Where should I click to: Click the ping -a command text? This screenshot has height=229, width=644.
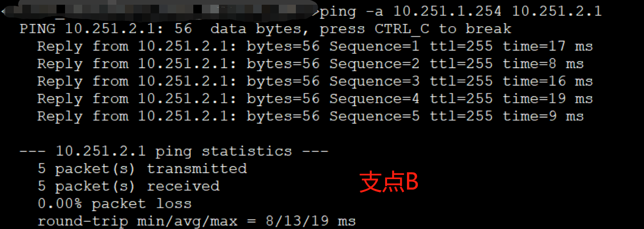[x=350, y=11]
